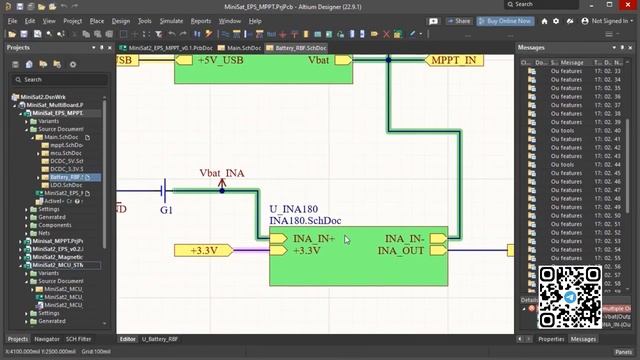
Task: Click the quick-access Save icon in the title bar
Action: [20, 7]
